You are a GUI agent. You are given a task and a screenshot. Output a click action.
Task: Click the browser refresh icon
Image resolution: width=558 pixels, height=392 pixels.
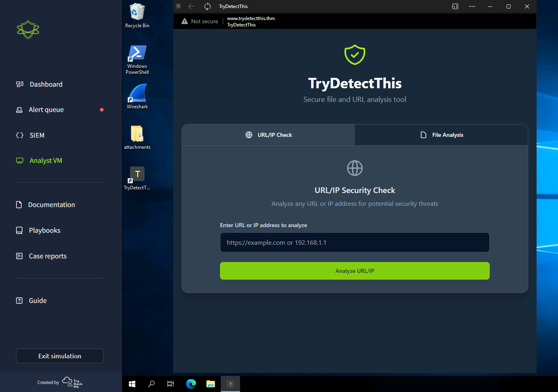coord(208,6)
